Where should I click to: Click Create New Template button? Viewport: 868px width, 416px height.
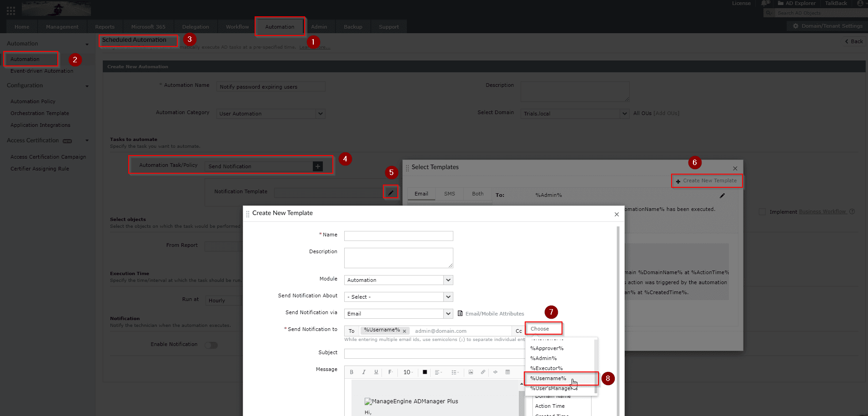pyautogui.click(x=707, y=181)
